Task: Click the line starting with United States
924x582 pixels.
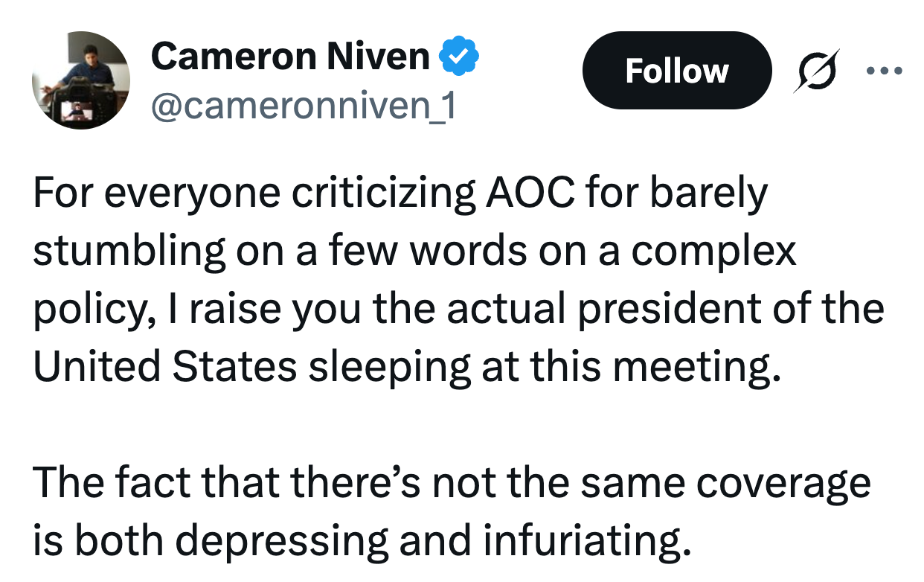Action: pos(405,366)
